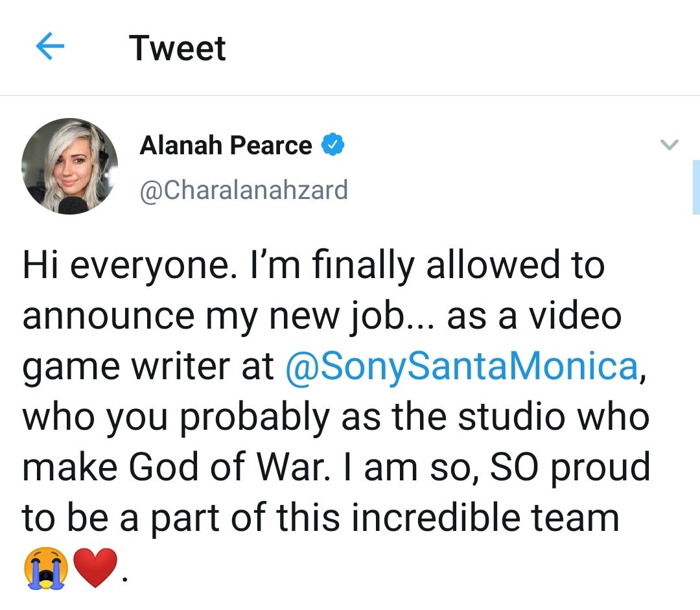Expand the tweet options chevron

668,145
